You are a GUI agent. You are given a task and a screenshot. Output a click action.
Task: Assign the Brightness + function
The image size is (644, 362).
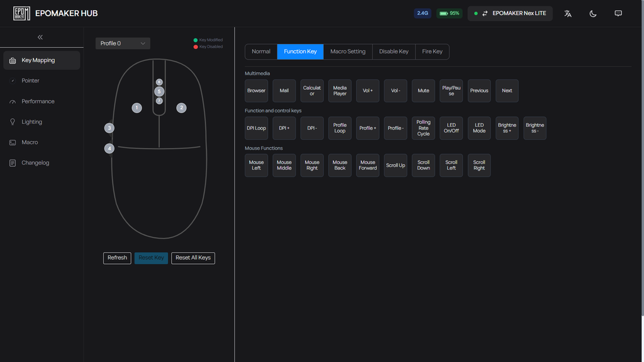click(x=507, y=128)
